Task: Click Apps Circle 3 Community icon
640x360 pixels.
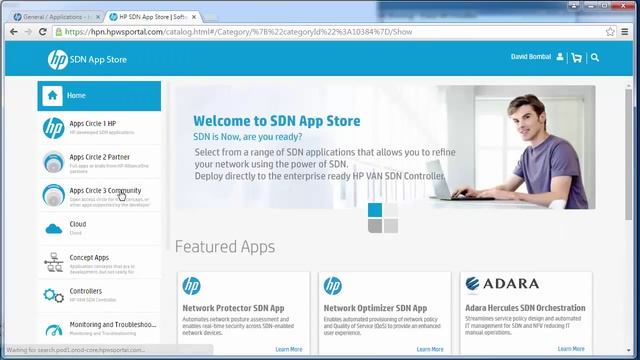Action: coord(53,195)
